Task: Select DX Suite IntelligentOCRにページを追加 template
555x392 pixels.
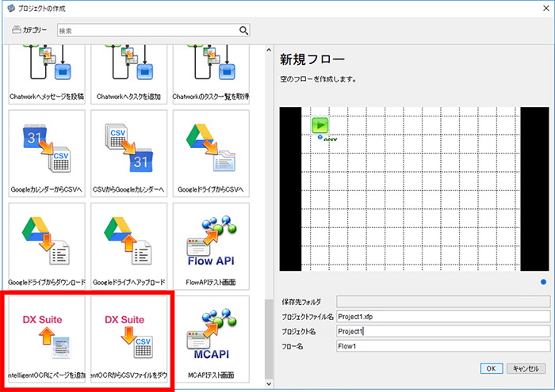Action: pyautogui.click(x=47, y=339)
